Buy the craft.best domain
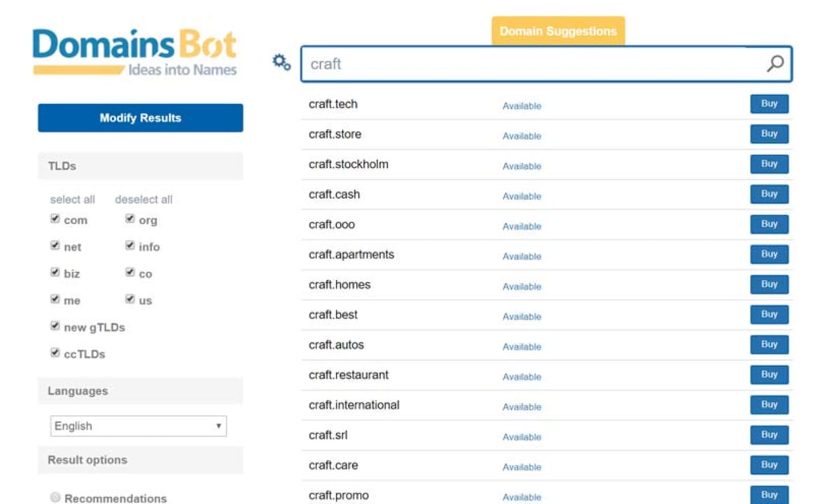This screenshot has height=504, width=840. pos(769,314)
